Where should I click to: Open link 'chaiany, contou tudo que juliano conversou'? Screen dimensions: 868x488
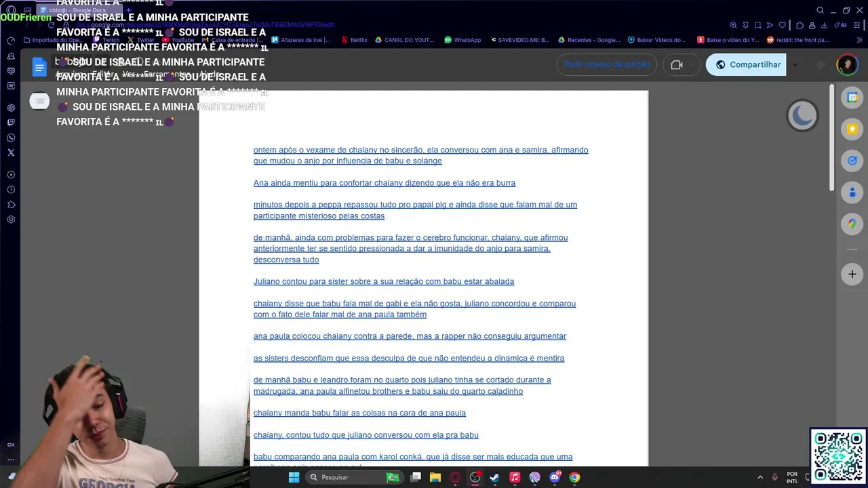click(366, 435)
